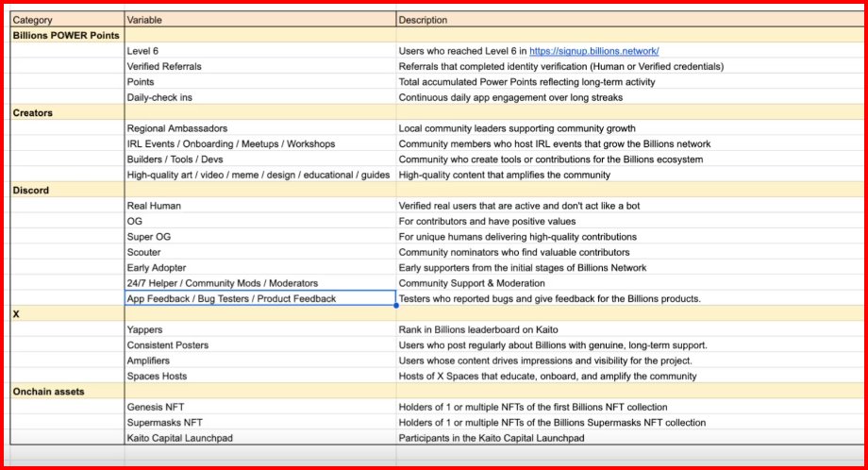
Task: Select the 'Verified Referrals' cell
Action: pos(260,66)
